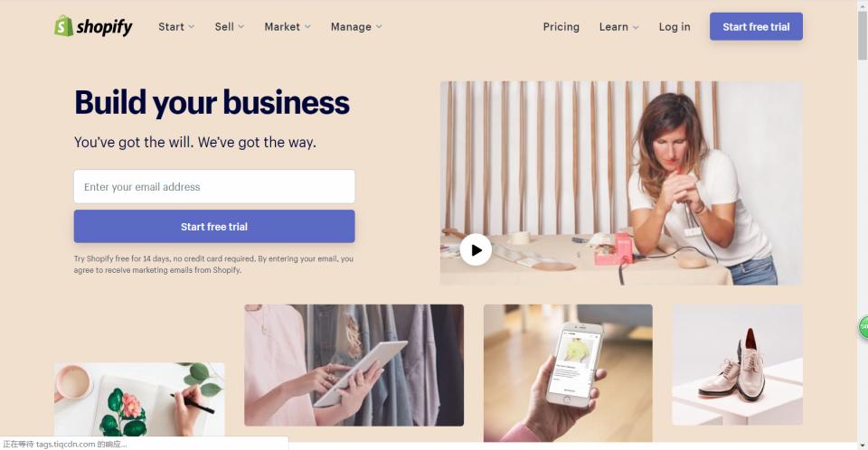Select the tablet and clothing rack photo
The height and width of the screenshot is (450, 868).
[x=354, y=365]
